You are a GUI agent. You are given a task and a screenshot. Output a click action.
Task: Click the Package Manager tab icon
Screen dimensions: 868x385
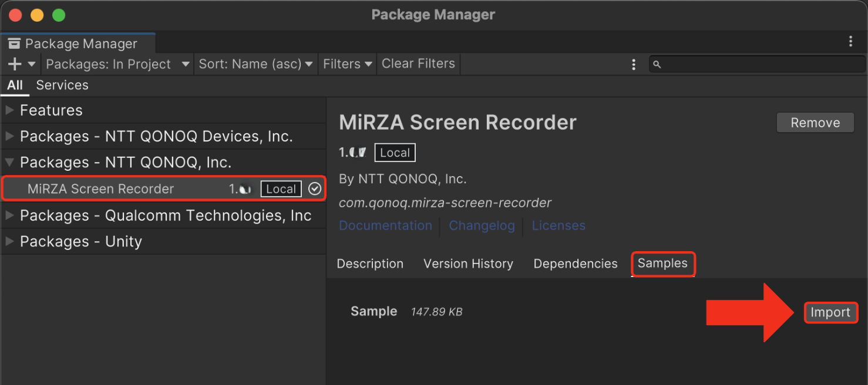(x=14, y=44)
